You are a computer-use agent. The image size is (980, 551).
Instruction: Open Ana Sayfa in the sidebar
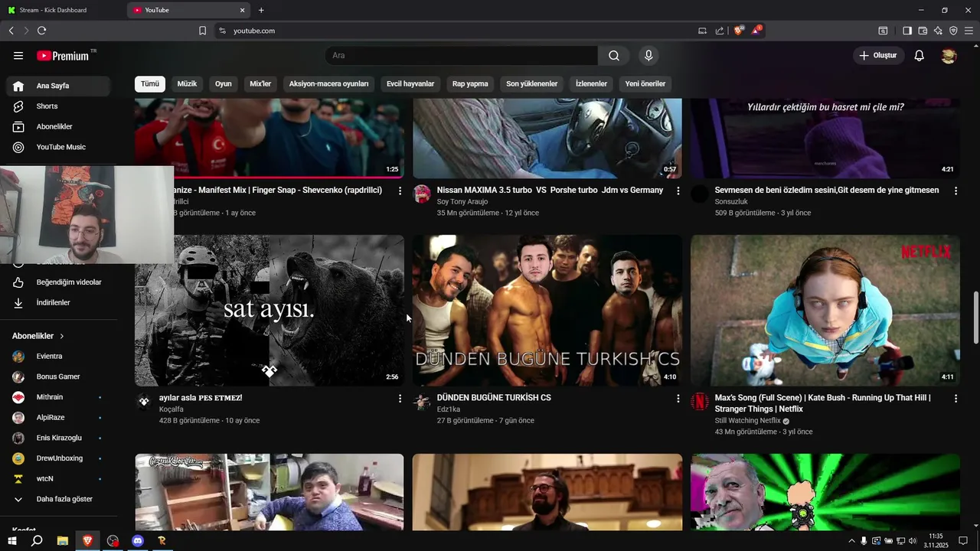click(x=58, y=86)
